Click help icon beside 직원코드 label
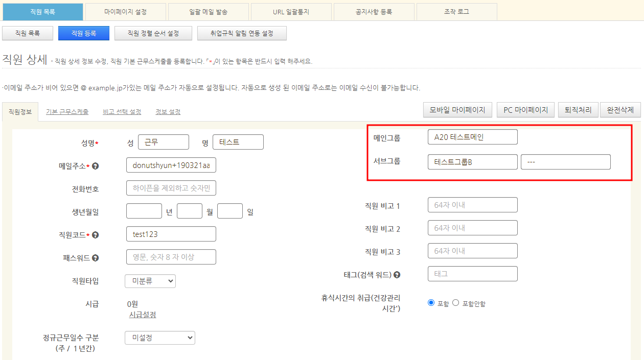Screen dimensions: 644x360 click(96, 235)
